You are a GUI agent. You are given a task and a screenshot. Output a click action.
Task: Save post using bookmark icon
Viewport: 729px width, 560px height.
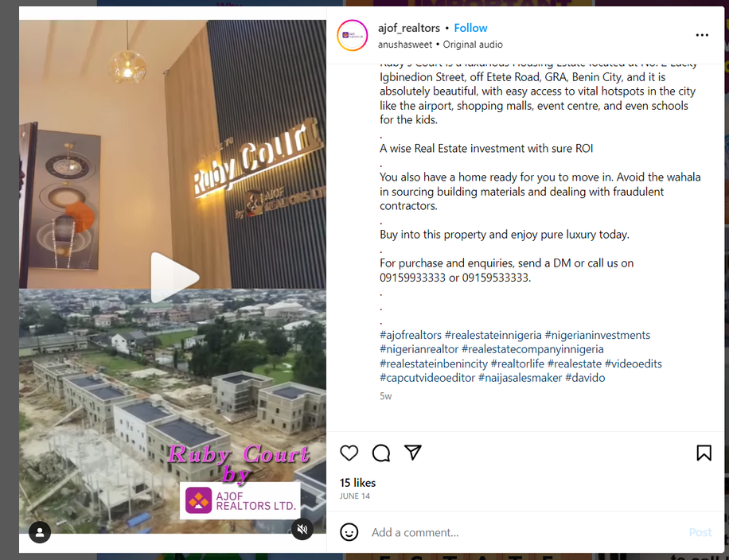[704, 453]
